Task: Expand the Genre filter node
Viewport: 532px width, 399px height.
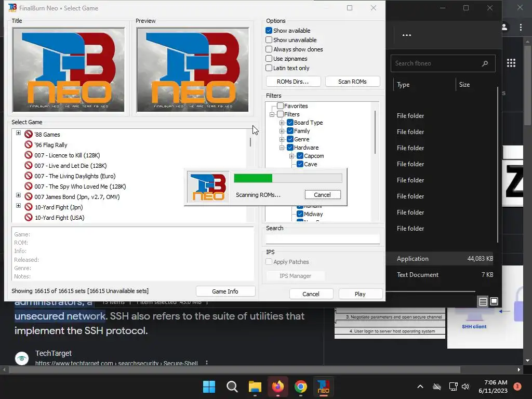Action: [x=282, y=139]
